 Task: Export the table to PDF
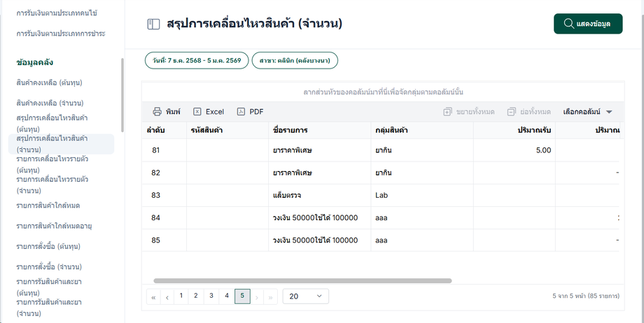[250, 112]
